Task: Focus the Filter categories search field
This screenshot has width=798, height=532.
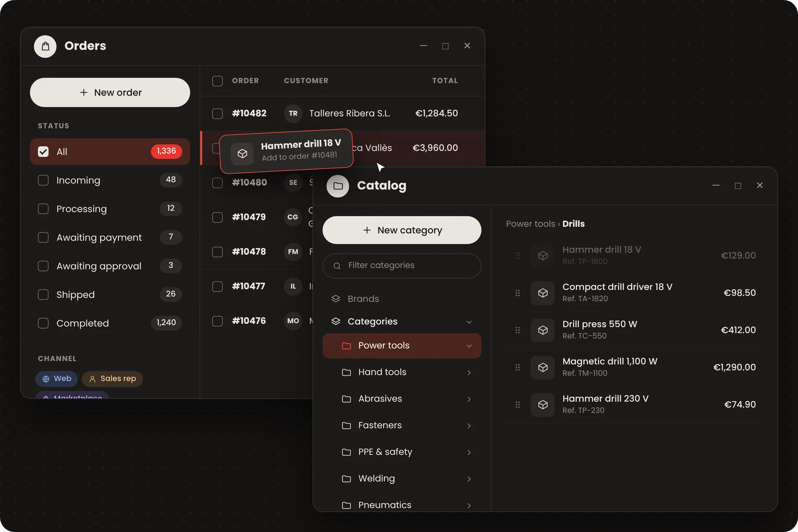Action: [402, 266]
